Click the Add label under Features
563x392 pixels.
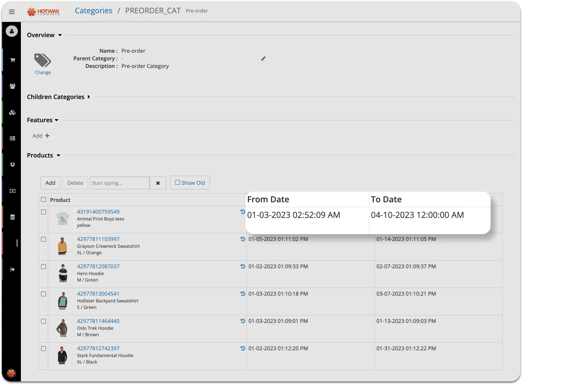tap(38, 136)
